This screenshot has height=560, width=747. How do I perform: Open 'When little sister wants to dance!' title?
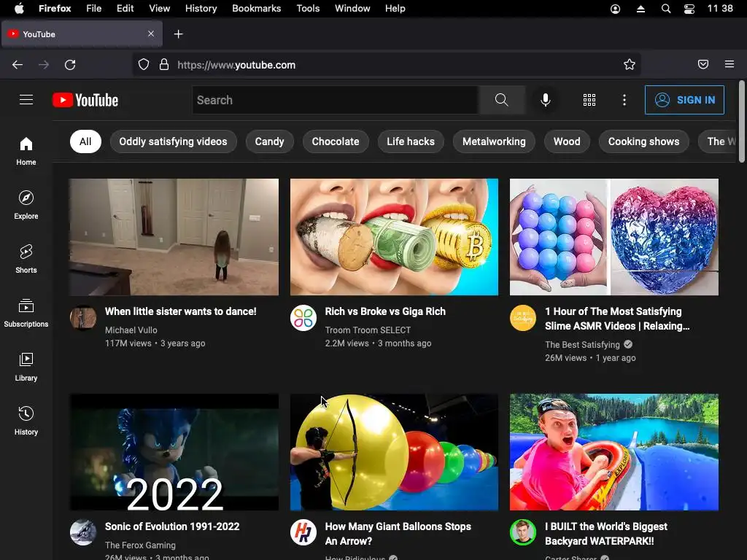(x=181, y=311)
